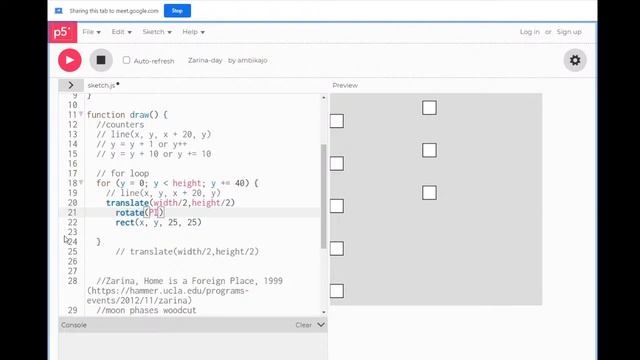Click the Console panel label
The image size is (640, 360).
click(x=74, y=325)
